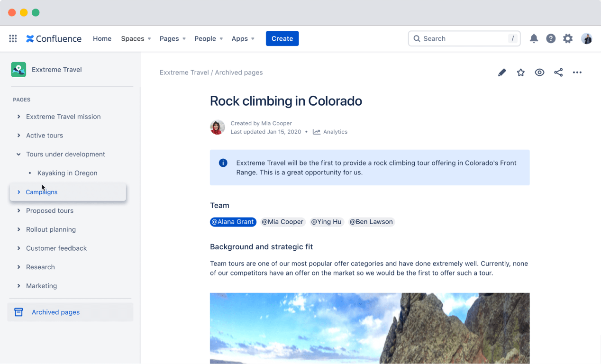Open the settings gear
This screenshot has height=364, width=601.
[x=568, y=38]
